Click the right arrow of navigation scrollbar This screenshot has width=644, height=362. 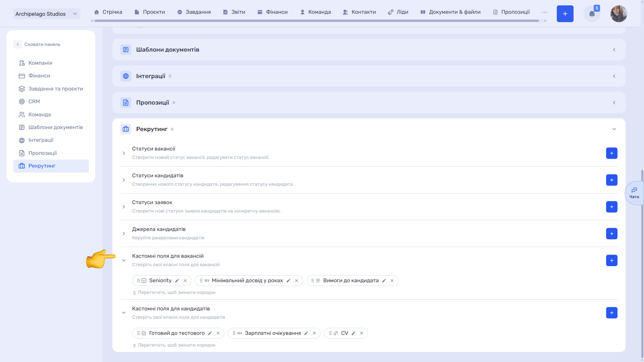click(x=545, y=21)
